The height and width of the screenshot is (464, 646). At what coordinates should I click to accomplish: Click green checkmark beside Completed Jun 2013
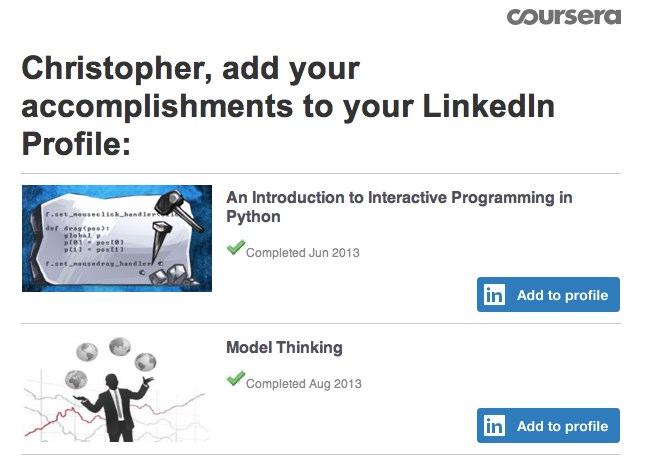tap(235, 248)
